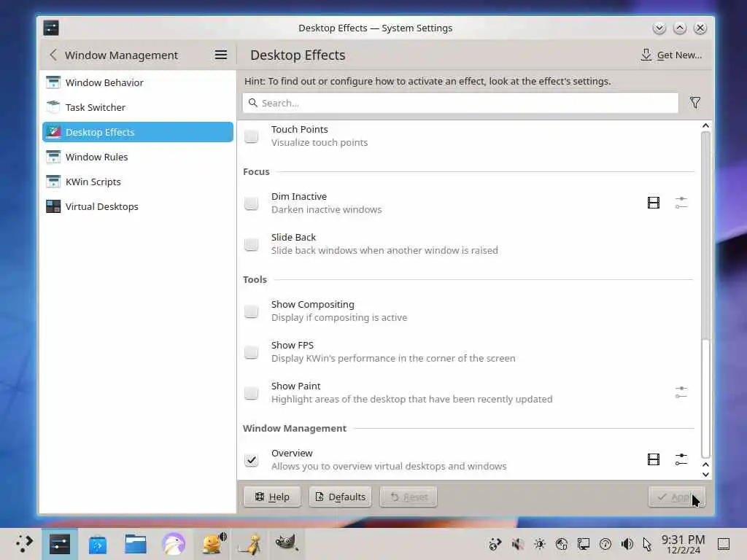Turn on the Show Compositing effect
Screen dimensions: 747x560
click(251, 311)
